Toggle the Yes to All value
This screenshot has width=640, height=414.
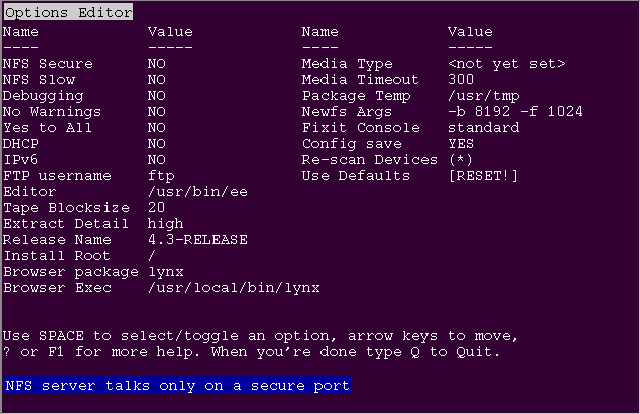click(156, 128)
